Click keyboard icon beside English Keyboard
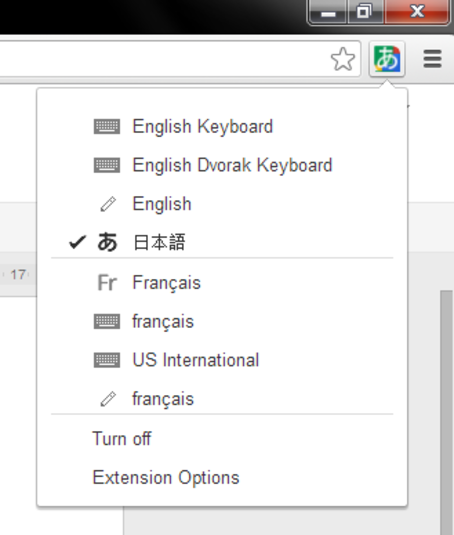Viewport: 454px width, 535px height. click(x=107, y=127)
